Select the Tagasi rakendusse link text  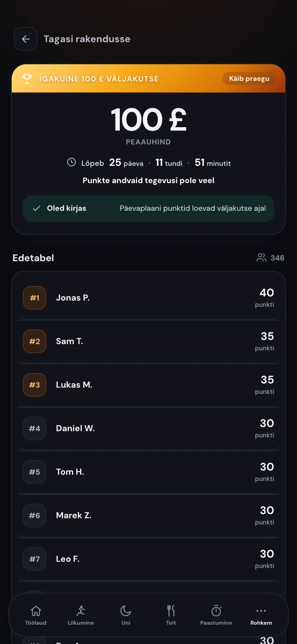(x=87, y=39)
